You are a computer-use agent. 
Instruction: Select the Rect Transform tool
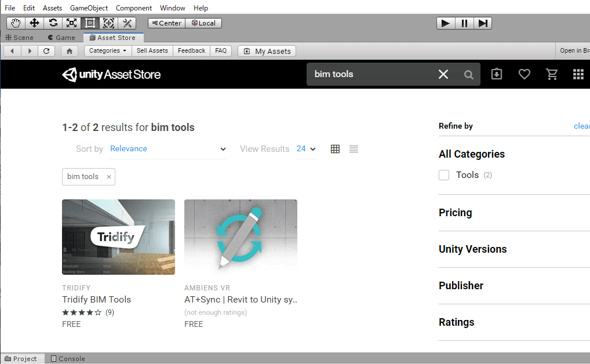(90, 23)
